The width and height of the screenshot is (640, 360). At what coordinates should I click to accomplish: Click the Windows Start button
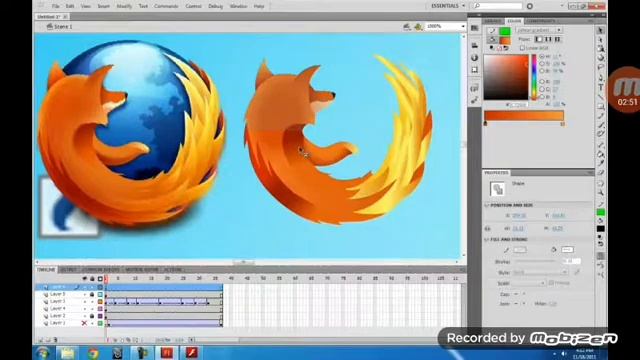point(42,353)
